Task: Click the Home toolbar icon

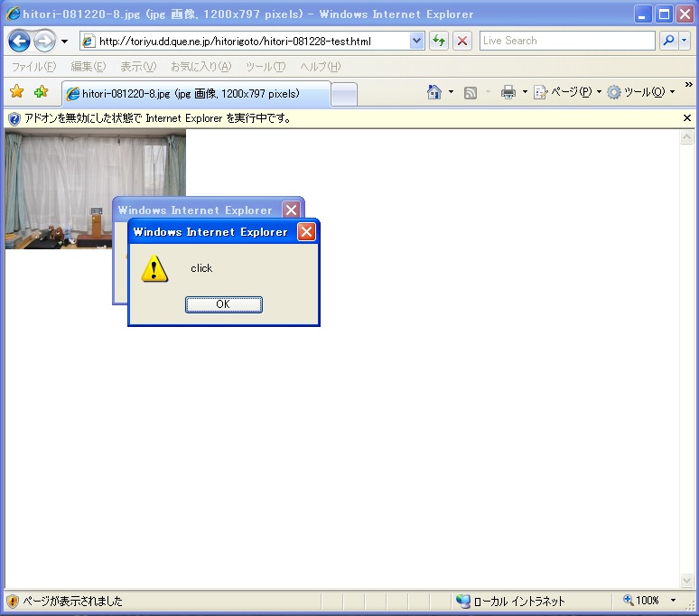Action: coord(433,92)
